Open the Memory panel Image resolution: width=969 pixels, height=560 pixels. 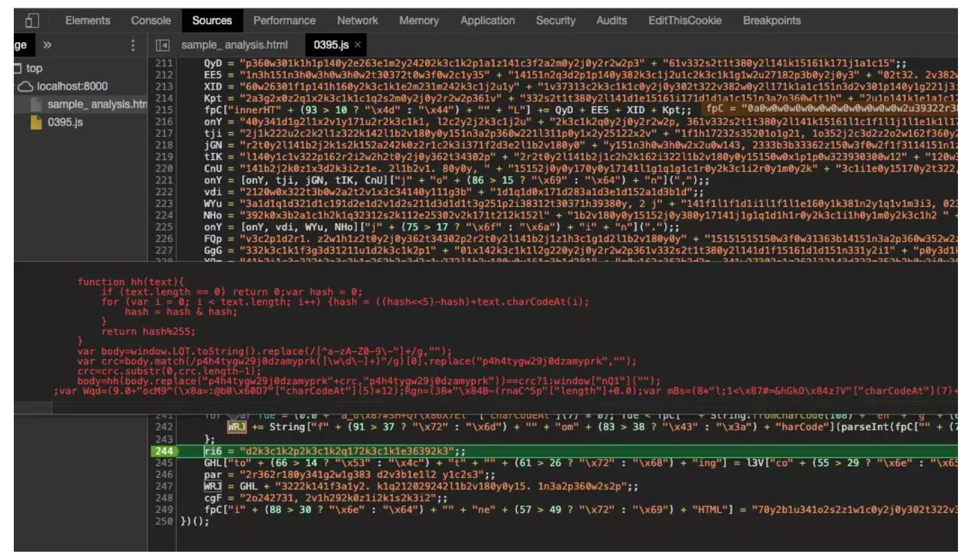tap(418, 21)
